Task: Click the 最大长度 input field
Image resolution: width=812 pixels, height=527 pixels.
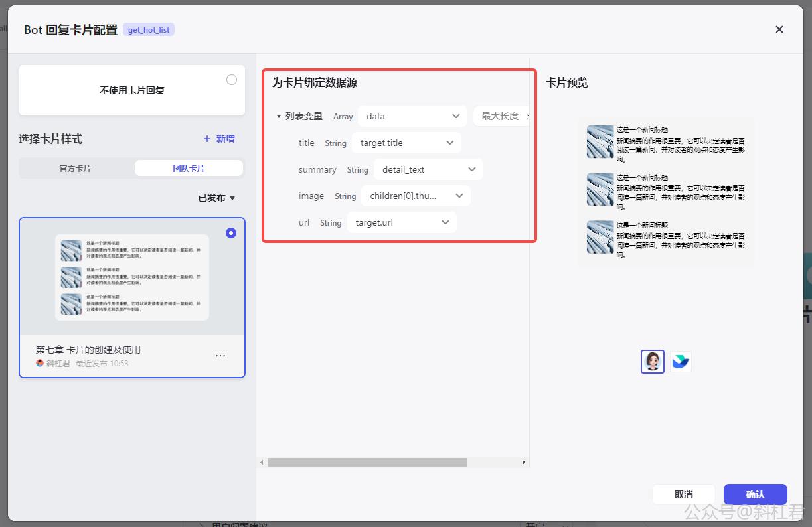Action: (x=502, y=116)
